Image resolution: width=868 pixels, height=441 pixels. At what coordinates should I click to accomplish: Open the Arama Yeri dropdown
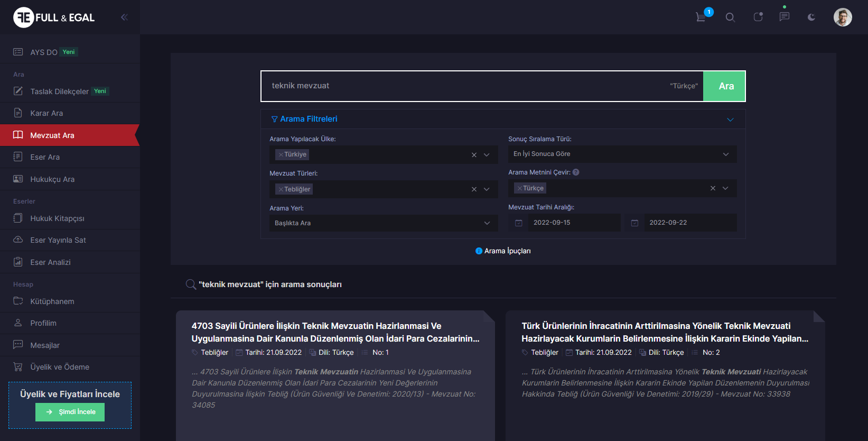point(384,223)
